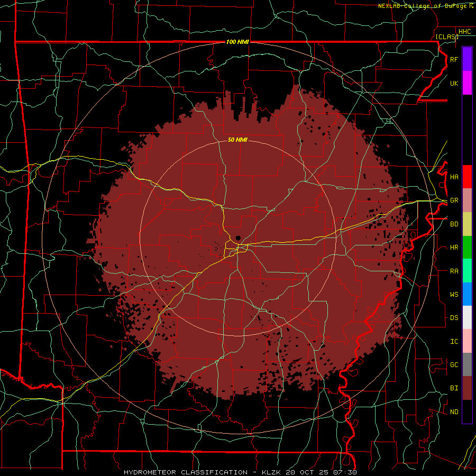The height and width of the screenshot is (476, 476).
Task: Click the HA legend label
Action: pyautogui.click(x=454, y=177)
